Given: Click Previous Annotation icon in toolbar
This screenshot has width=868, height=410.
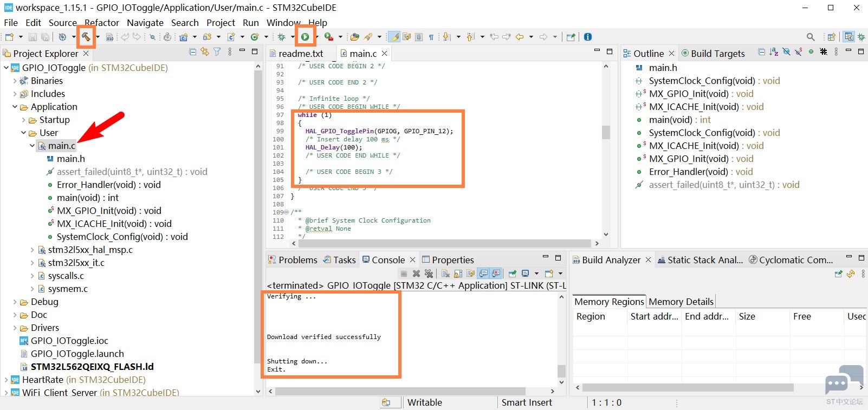Looking at the screenshot, I should pyautogui.click(x=470, y=37).
